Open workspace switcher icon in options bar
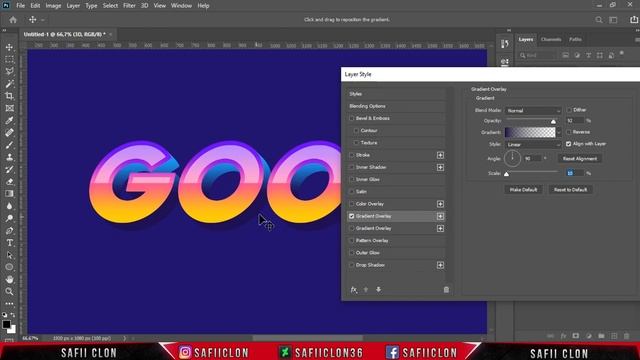This screenshot has height=360, width=640. coord(613,20)
